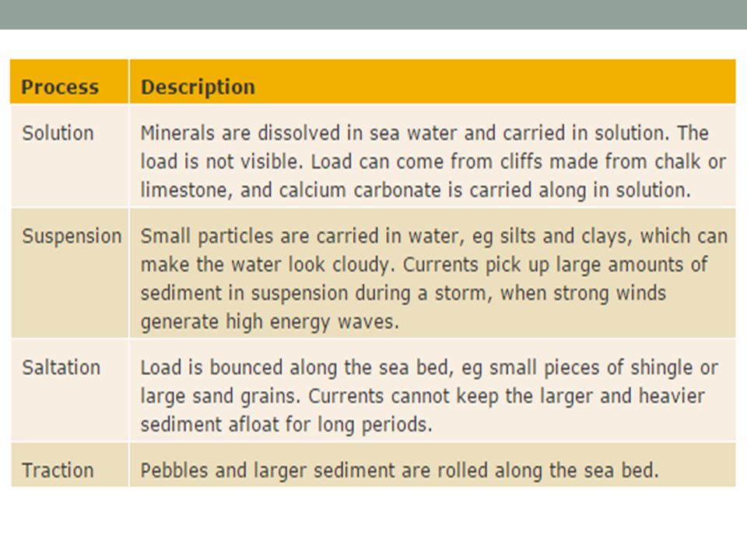
Task: Click the blank white area below the table
Action: tap(373, 523)
